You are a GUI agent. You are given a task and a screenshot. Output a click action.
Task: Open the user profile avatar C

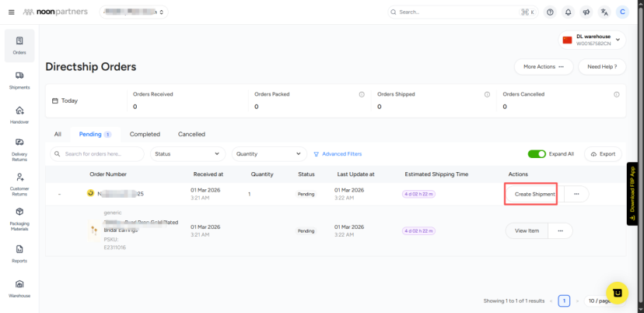point(622,12)
